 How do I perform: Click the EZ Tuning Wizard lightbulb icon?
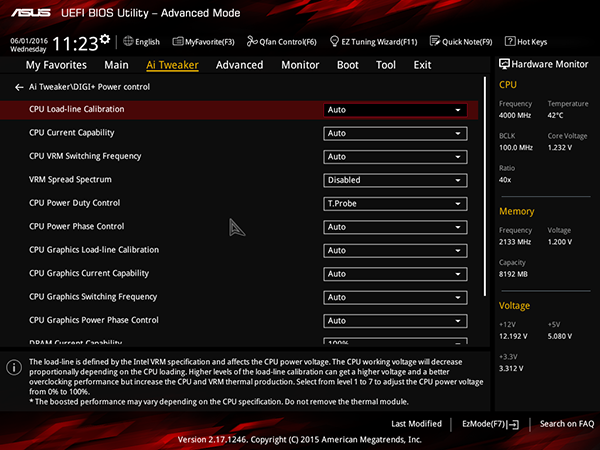coord(334,41)
